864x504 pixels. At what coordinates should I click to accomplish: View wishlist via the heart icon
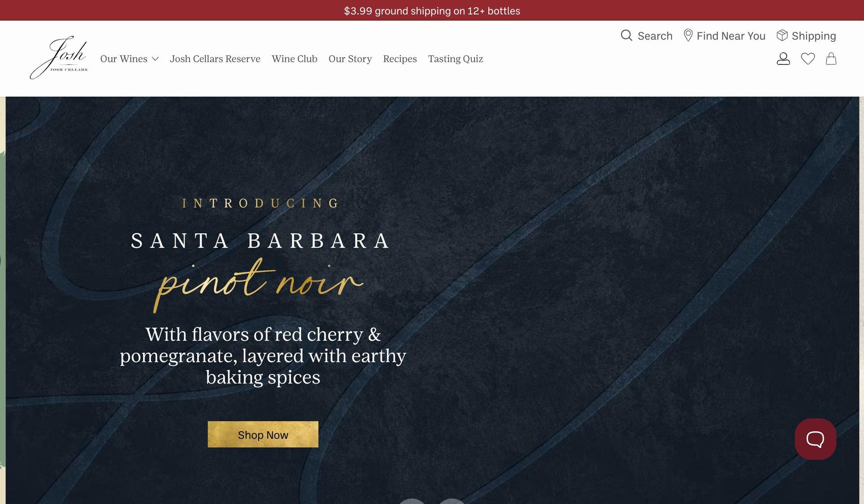(x=808, y=58)
